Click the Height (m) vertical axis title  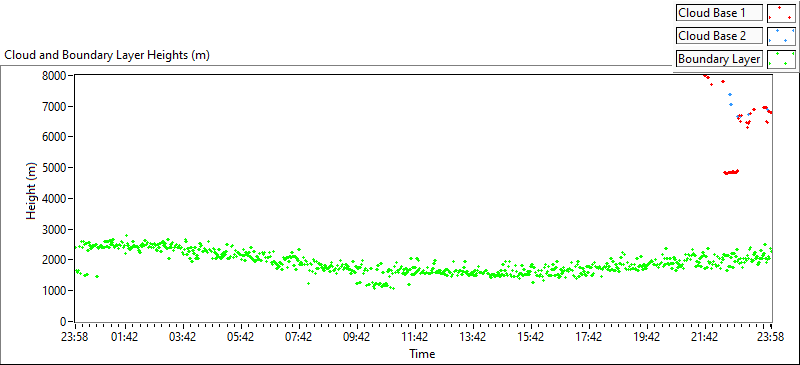click(x=32, y=199)
